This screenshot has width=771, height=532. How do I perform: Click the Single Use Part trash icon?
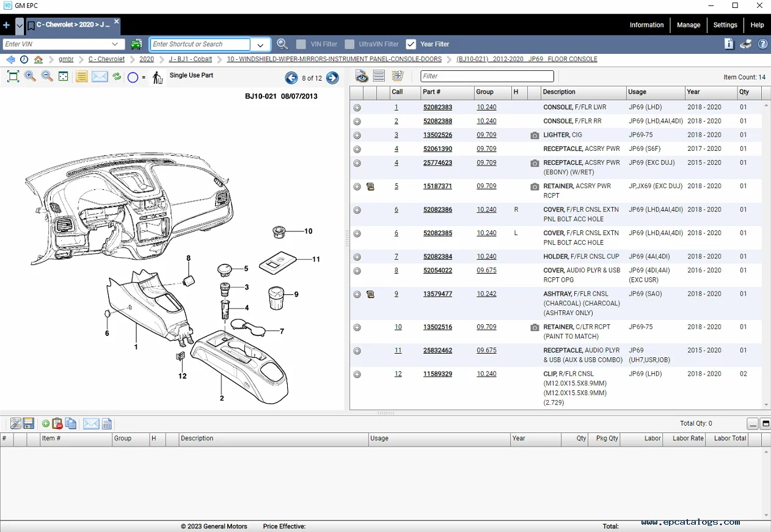coord(158,78)
